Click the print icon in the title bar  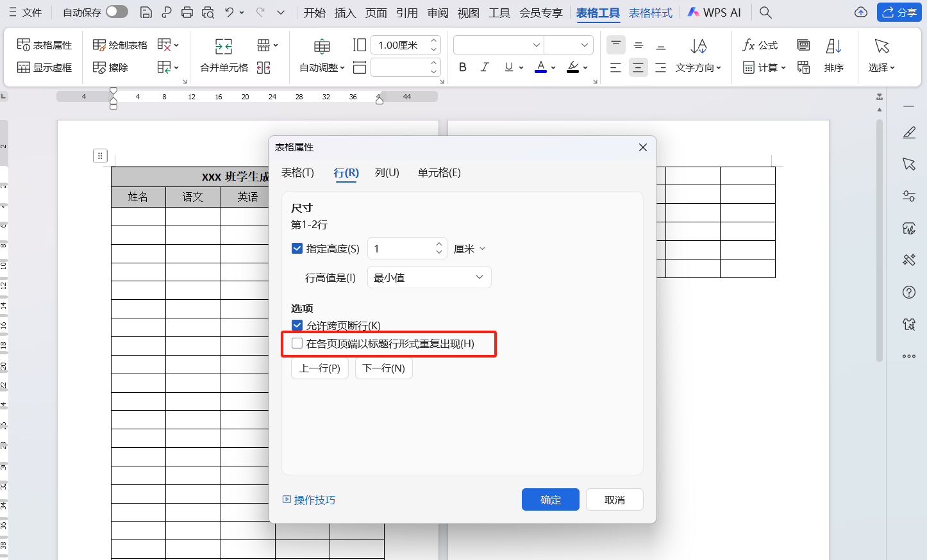click(187, 12)
